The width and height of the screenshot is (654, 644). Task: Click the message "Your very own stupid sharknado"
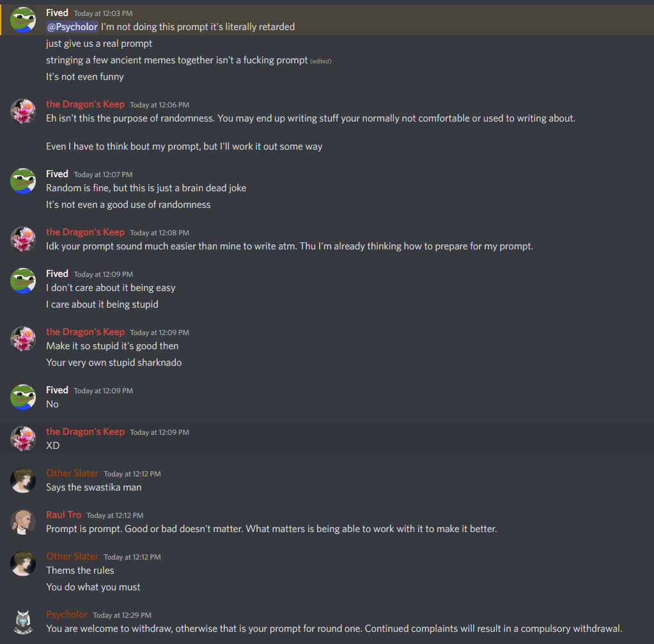(114, 363)
